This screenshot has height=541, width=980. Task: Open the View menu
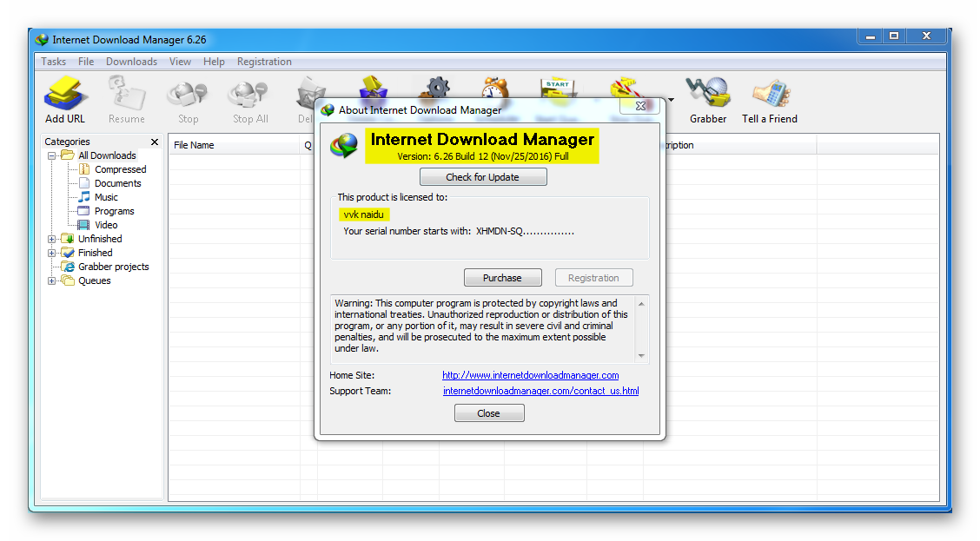(x=180, y=62)
